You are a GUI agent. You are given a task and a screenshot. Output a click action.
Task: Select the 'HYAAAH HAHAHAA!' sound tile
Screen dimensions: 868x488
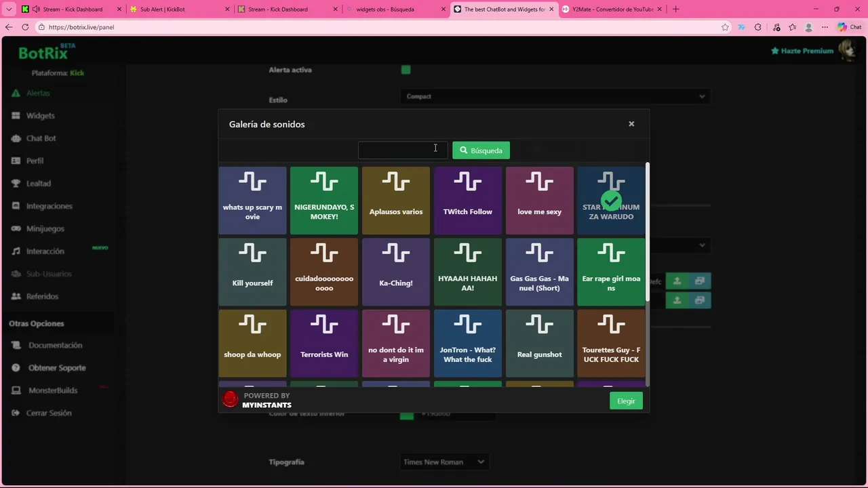click(467, 272)
